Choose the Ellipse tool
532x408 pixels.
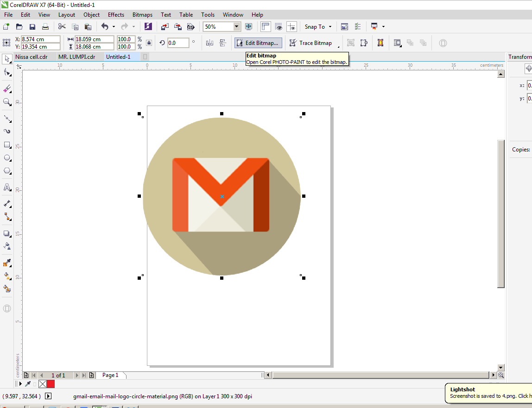coord(7,158)
